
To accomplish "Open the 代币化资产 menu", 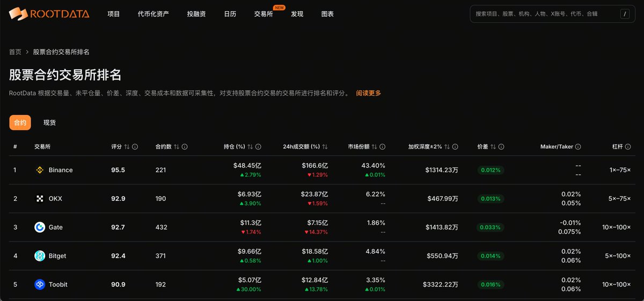I will click(153, 14).
